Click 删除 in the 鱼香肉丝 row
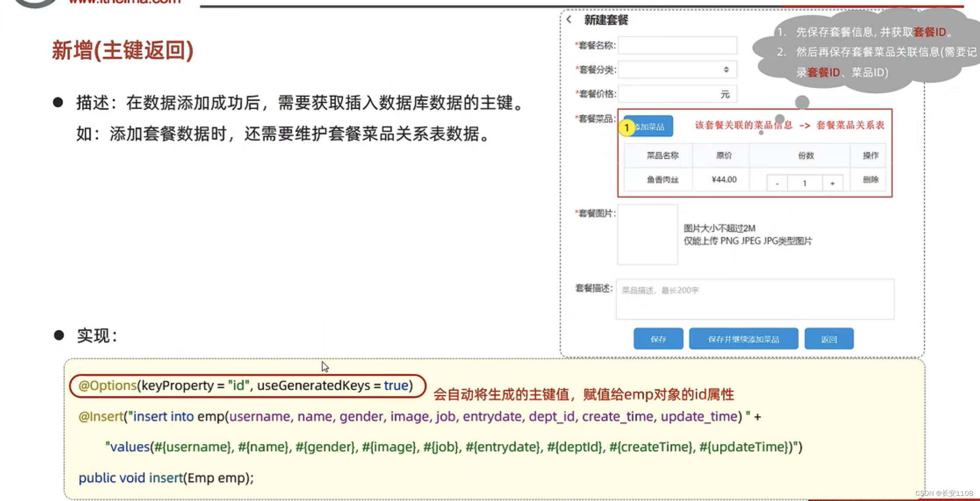The width and height of the screenshot is (980, 501). pos(870,179)
